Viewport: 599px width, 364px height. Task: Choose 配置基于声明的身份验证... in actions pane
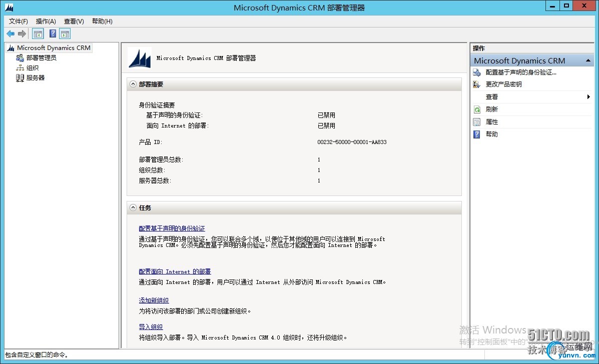521,72
